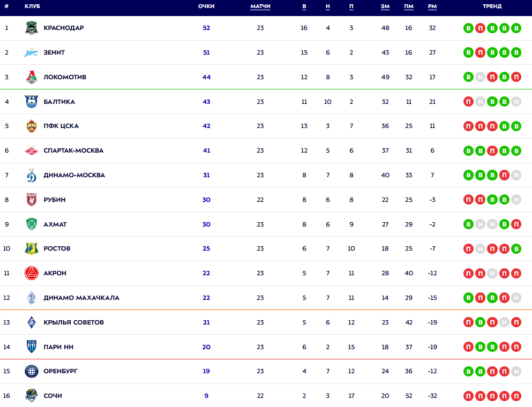Click the ТРЕНД column header
Screen dimensions: 532x407
coord(491,6)
